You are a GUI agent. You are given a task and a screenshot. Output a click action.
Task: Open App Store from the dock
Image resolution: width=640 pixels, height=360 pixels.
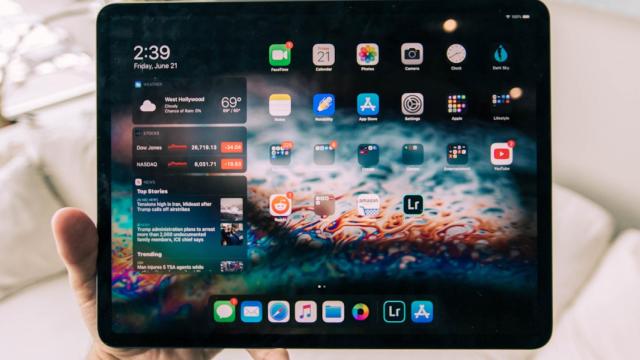[422, 312]
